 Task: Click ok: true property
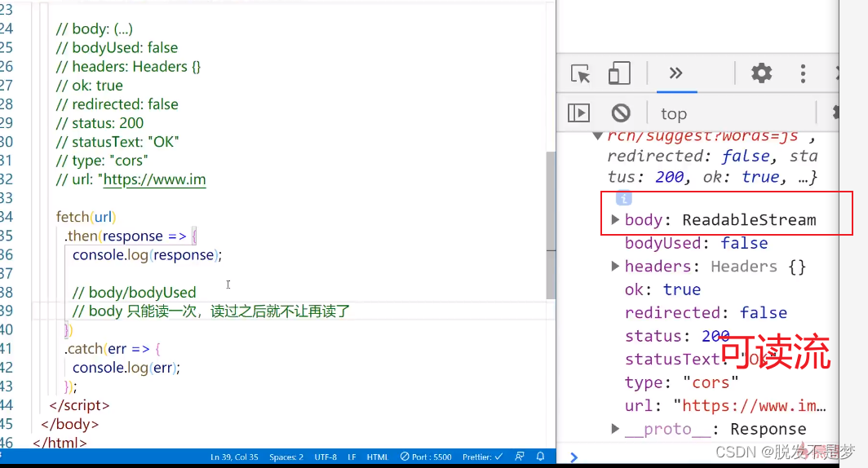(x=662, y=290)
